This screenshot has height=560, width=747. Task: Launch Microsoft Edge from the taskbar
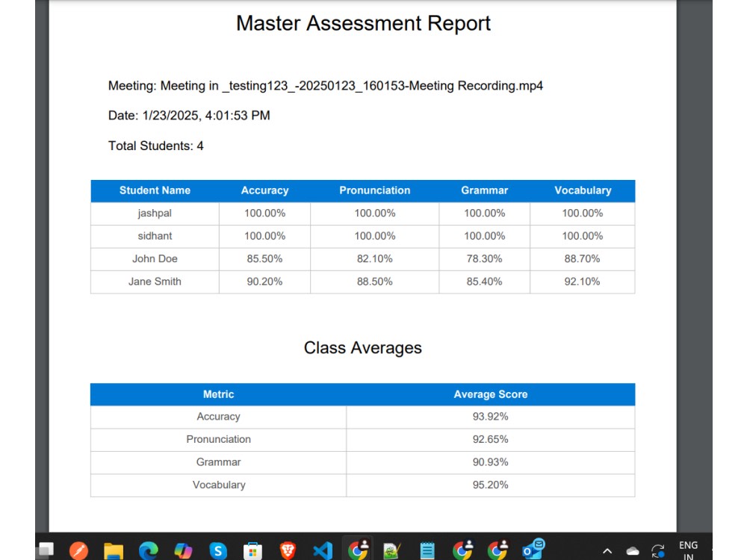(148, 550)
